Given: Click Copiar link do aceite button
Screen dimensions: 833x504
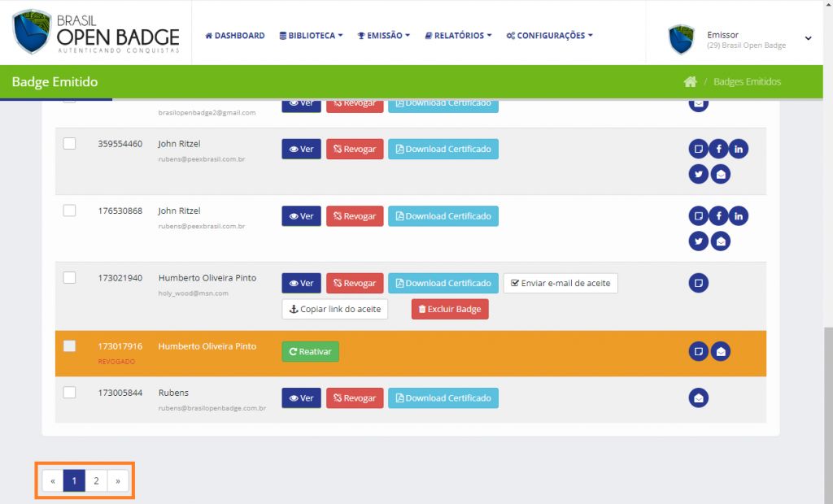Looking at the screenshot, I should tap(335, 310).
